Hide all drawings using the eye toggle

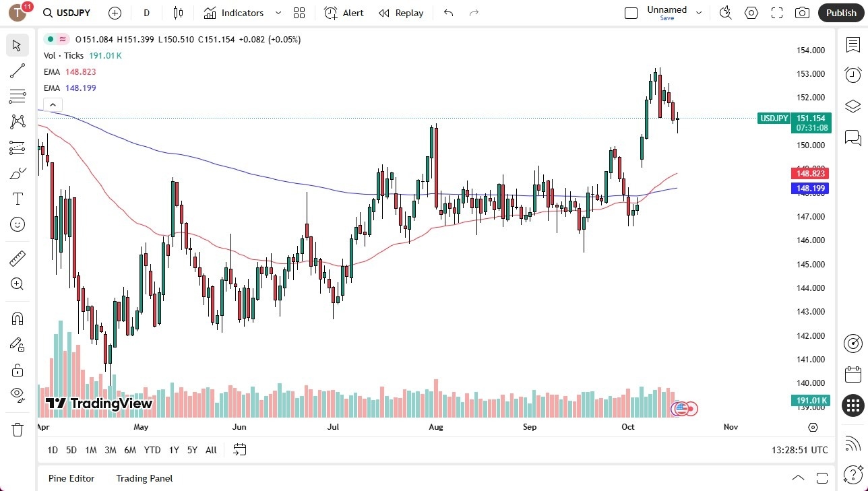(x=17, y=394)
